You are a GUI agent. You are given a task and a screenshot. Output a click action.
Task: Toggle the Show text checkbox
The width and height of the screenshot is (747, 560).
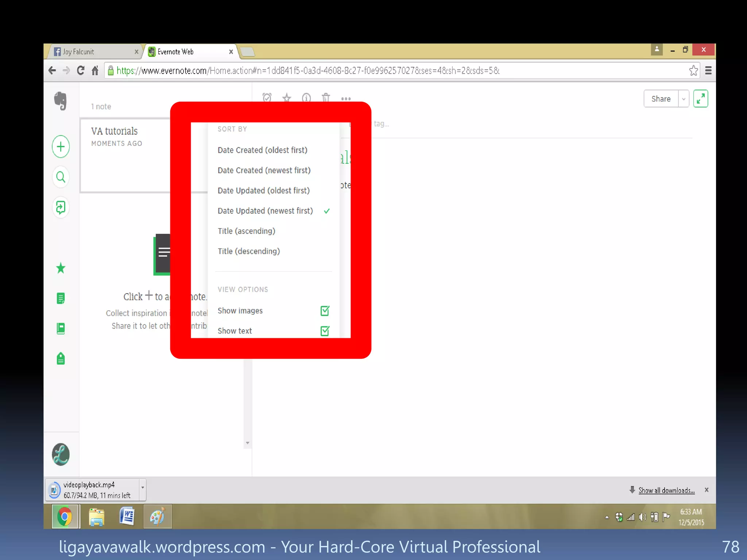(x=325, y=331)
